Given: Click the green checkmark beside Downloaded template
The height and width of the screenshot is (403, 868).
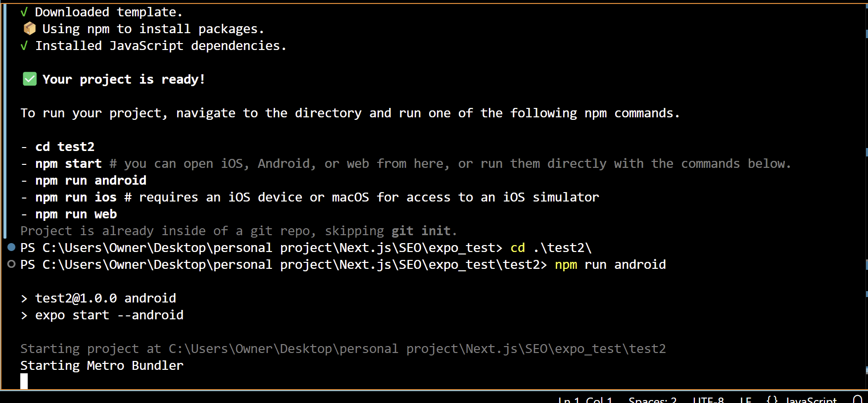Looking at the screenshot, I should tap(24, 12).
